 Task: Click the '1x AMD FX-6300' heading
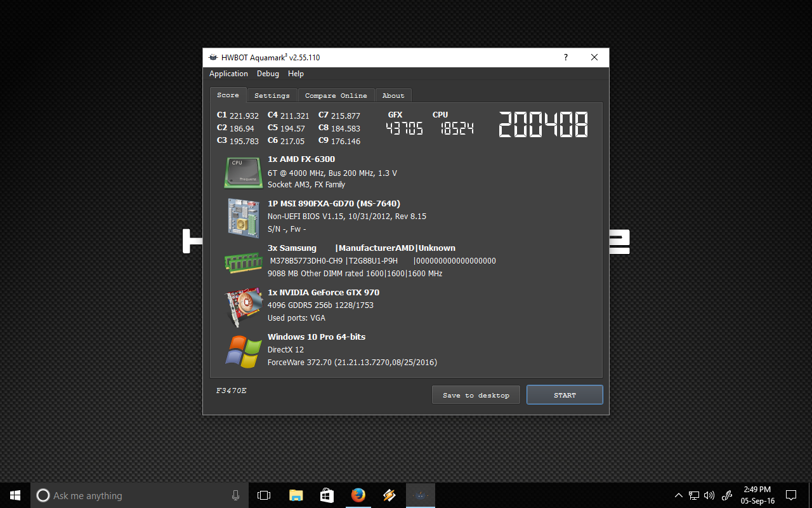tap(301, 159)
